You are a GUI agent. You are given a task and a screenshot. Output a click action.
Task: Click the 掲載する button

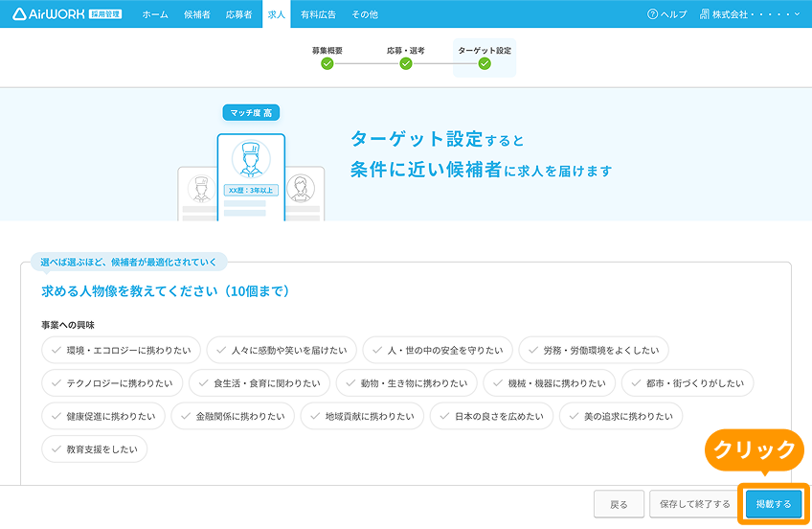[774, 504]
